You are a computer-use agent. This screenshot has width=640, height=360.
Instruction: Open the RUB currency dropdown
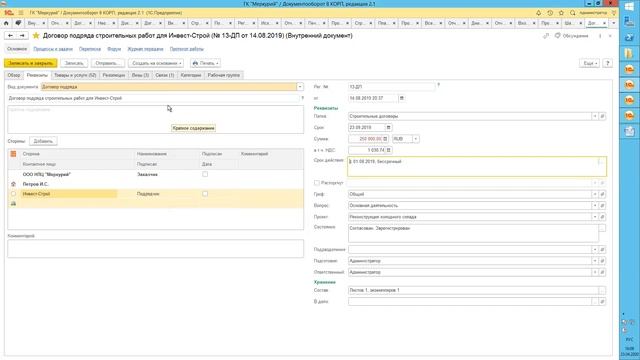tap(416, 139)
